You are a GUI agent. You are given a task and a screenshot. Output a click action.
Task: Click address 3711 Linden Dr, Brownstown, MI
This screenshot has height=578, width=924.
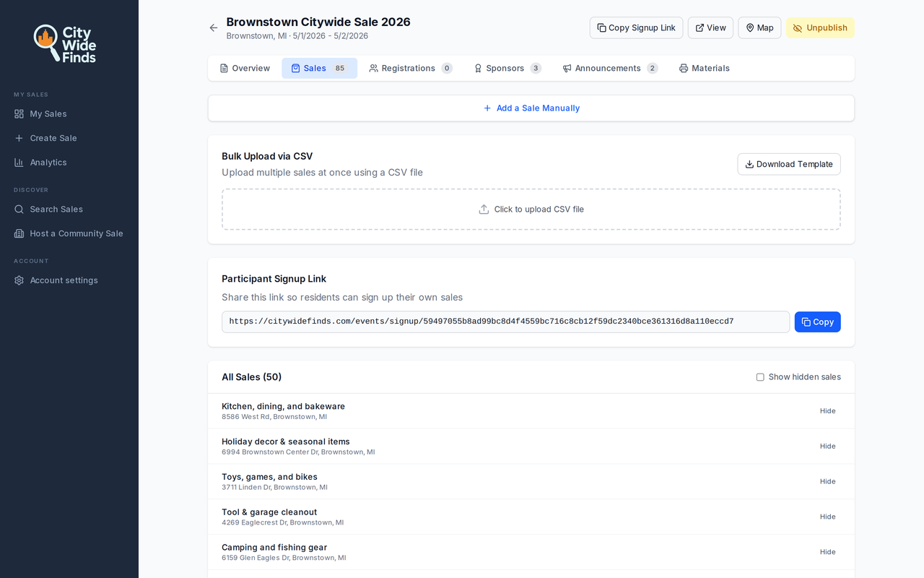tap(274, 488)
